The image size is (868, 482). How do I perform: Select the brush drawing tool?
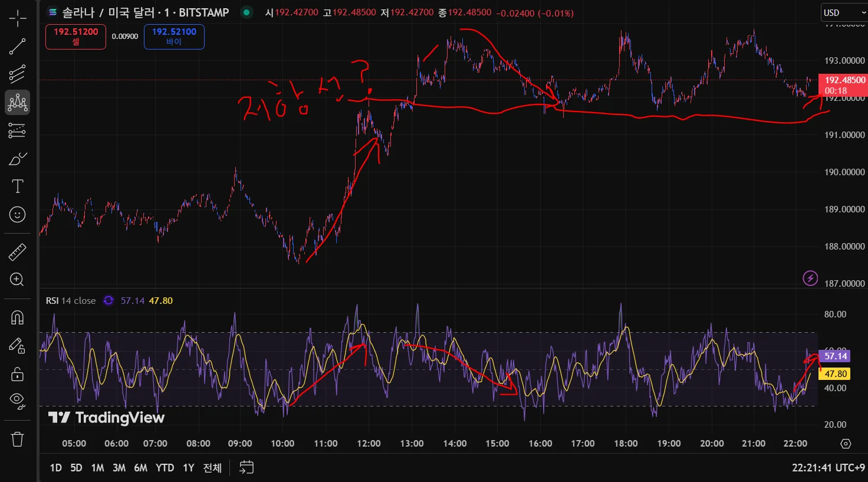(18, 159)
